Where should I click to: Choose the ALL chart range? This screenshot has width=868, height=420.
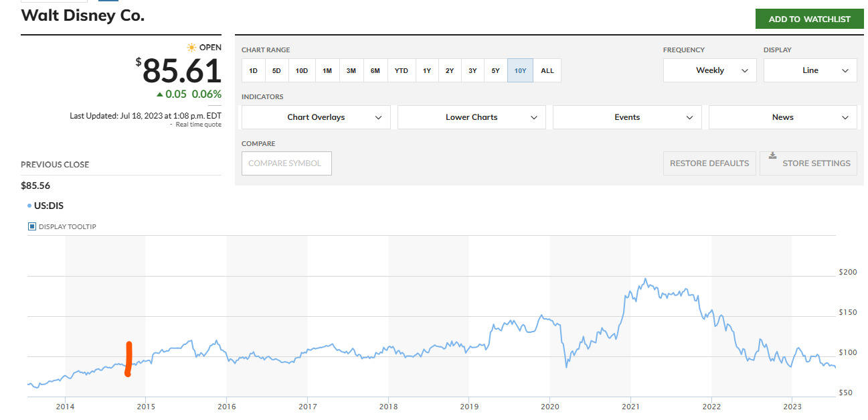click(x=547, y=70)
